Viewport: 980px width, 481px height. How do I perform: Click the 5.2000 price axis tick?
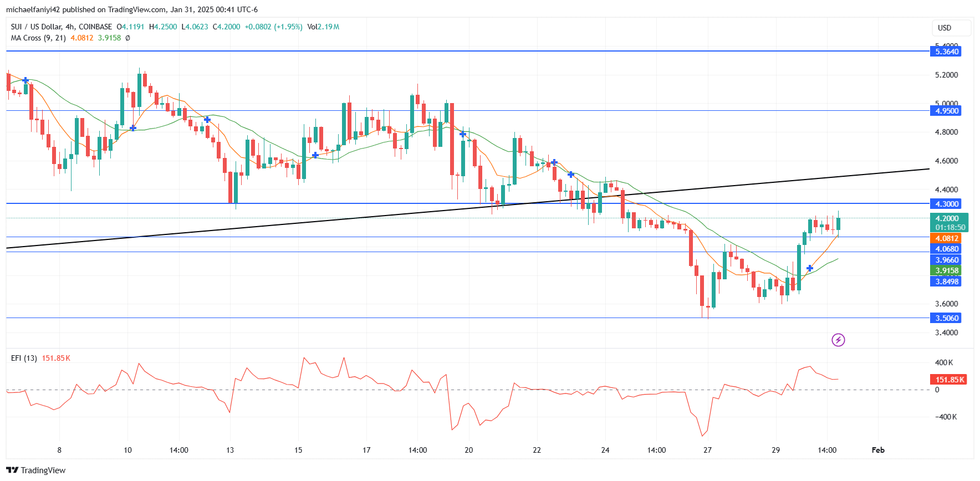946,75
